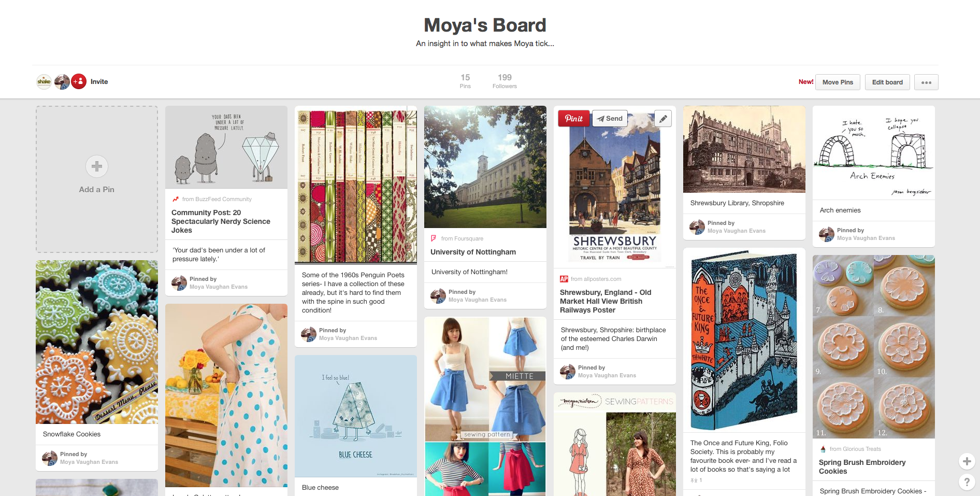Send the Shrewsbury poster pin

(x=610, y=118)
